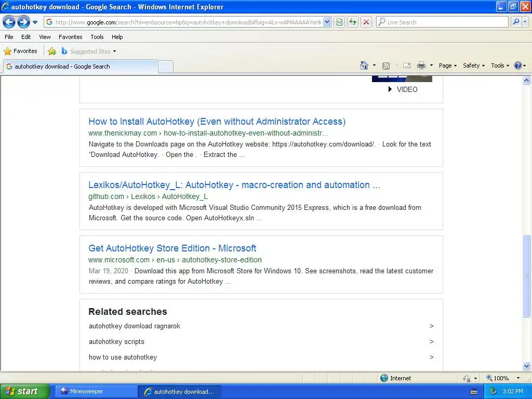The image size is (532, 399).
Task: Open the Windows start button
Action: tap(24, 391)
